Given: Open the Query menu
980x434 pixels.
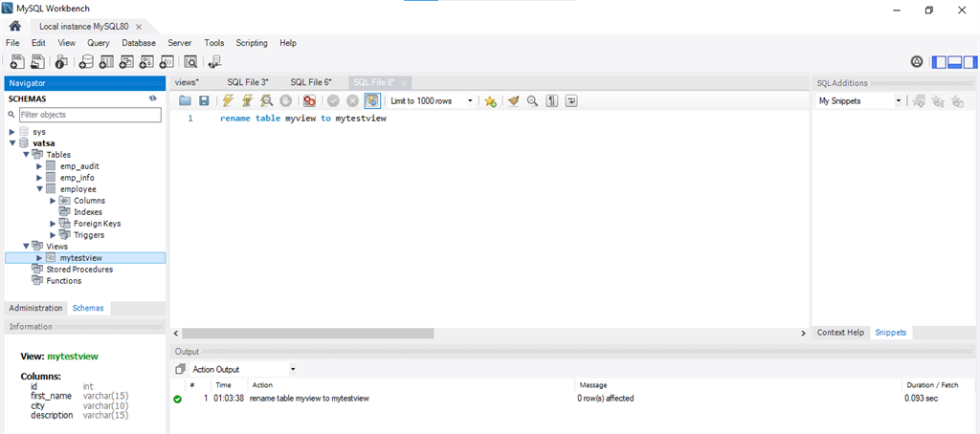Looking at the screenshot, I should point(99,43).
